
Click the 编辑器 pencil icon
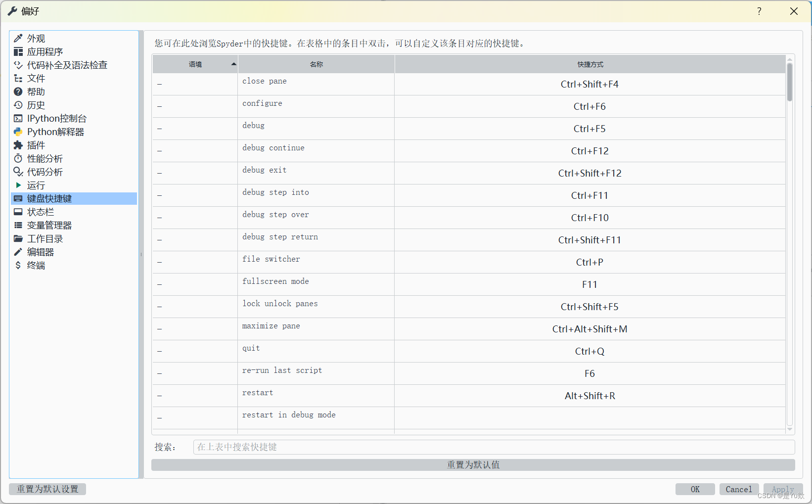[18, 252]
